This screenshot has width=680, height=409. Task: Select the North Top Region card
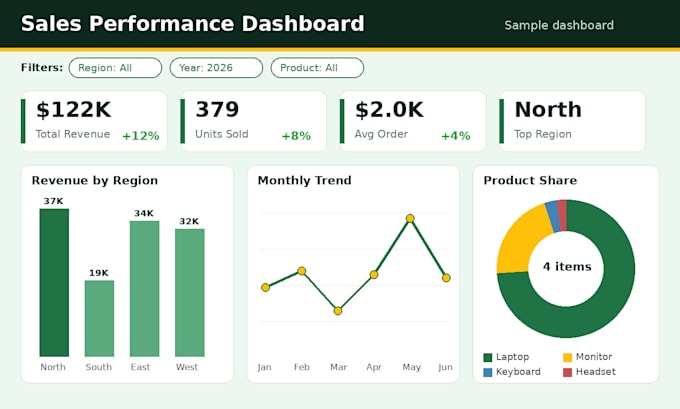click(572, 121)
